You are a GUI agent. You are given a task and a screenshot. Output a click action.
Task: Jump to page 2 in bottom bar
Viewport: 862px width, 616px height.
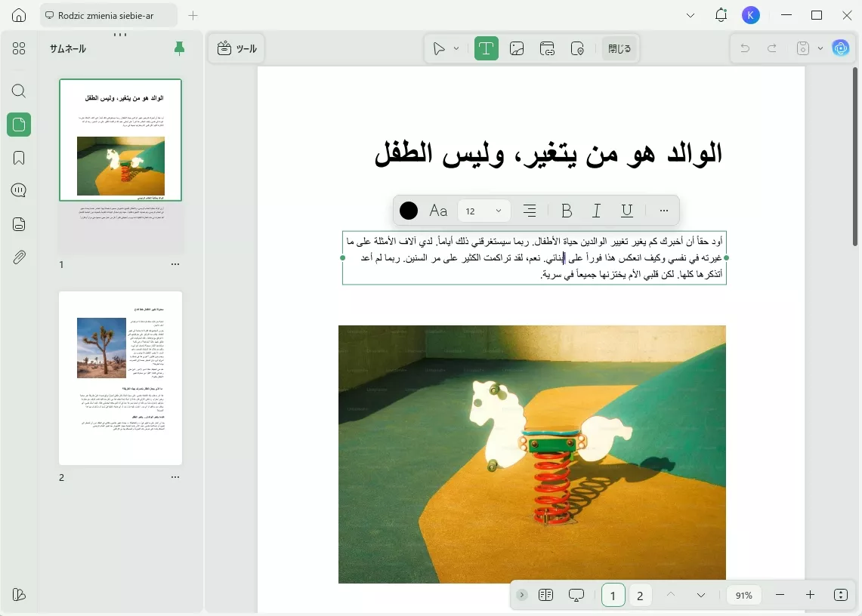[640, 595]
